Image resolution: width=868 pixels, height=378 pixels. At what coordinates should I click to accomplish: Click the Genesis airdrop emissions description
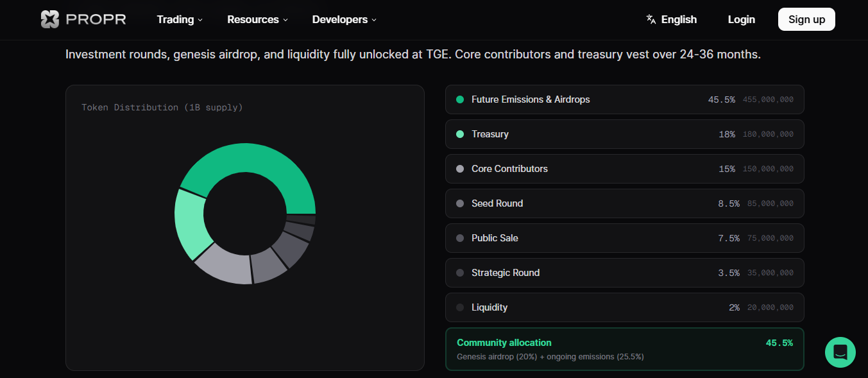550,356
